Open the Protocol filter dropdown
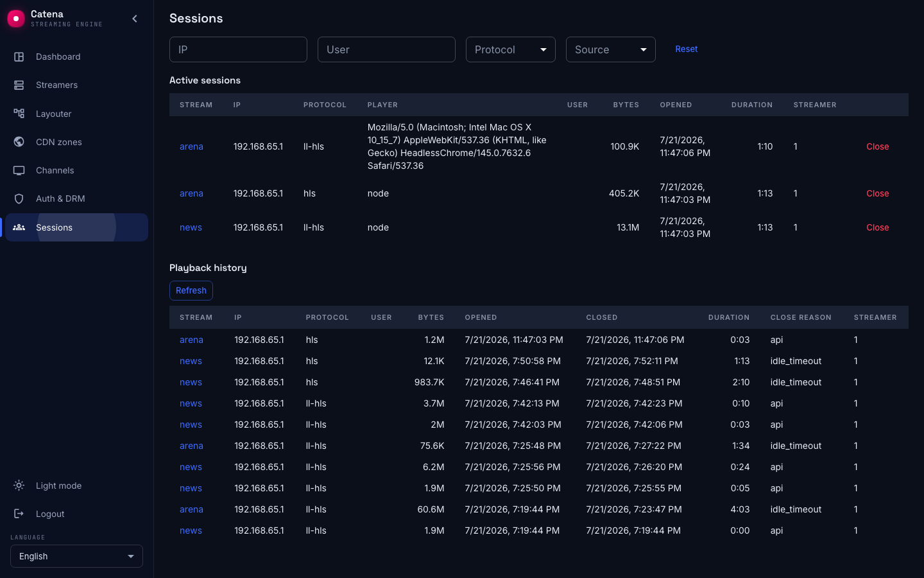 [x=511, y=49]
